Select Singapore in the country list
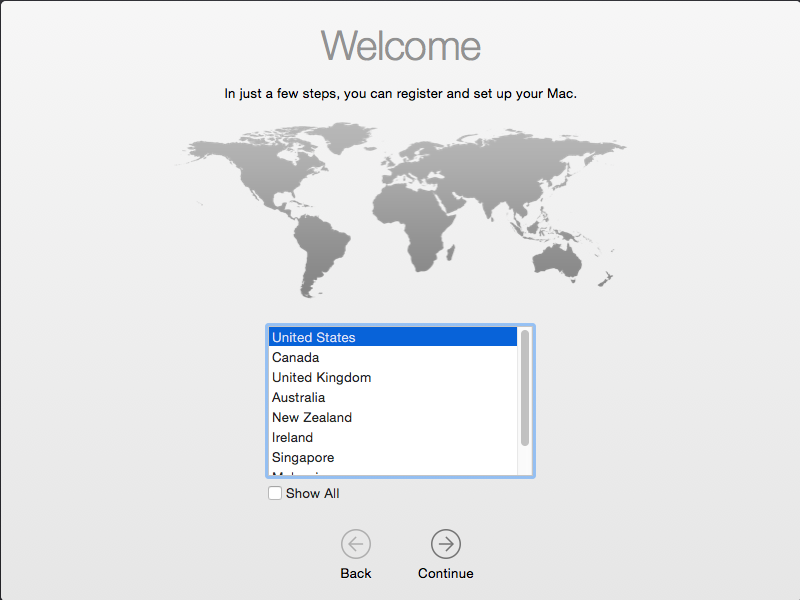This screenshot has height=600, width=800. pos(393,457)
